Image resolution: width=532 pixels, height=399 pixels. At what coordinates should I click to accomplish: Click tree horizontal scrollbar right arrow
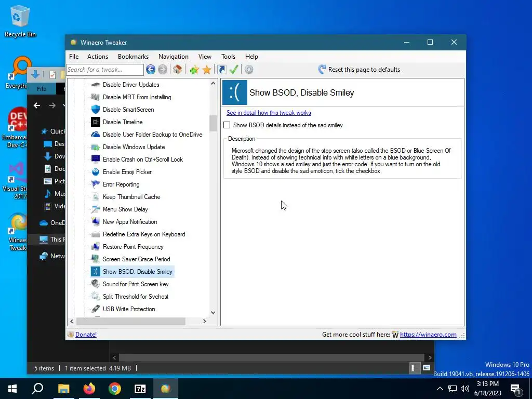205,321
